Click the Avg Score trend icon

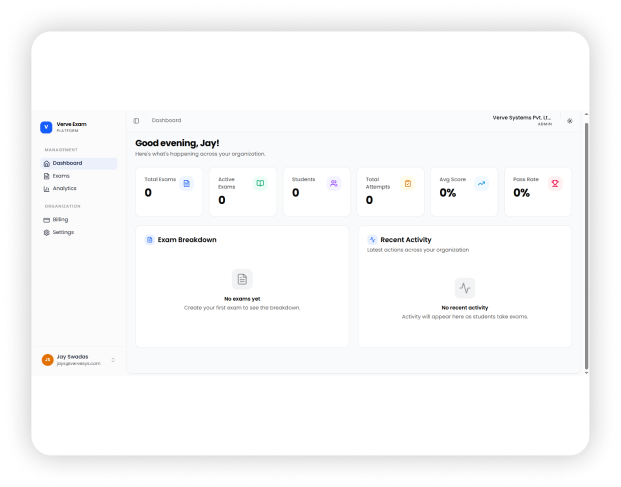click(481, 184)
